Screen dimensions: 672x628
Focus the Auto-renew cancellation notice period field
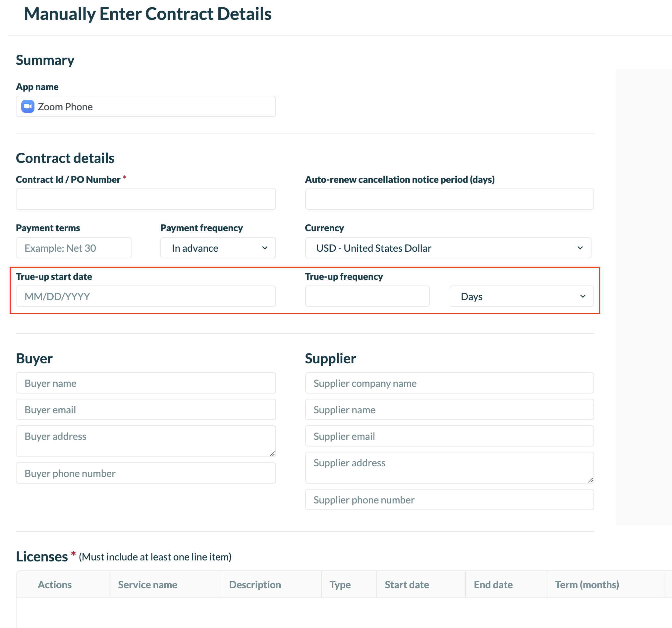point(449,199)
